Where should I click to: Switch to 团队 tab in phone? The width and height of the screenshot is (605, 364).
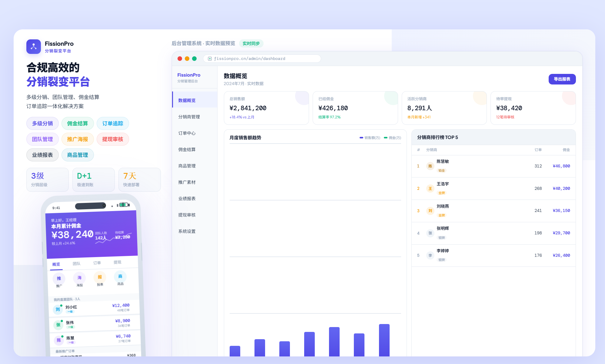tap(77, 263)
